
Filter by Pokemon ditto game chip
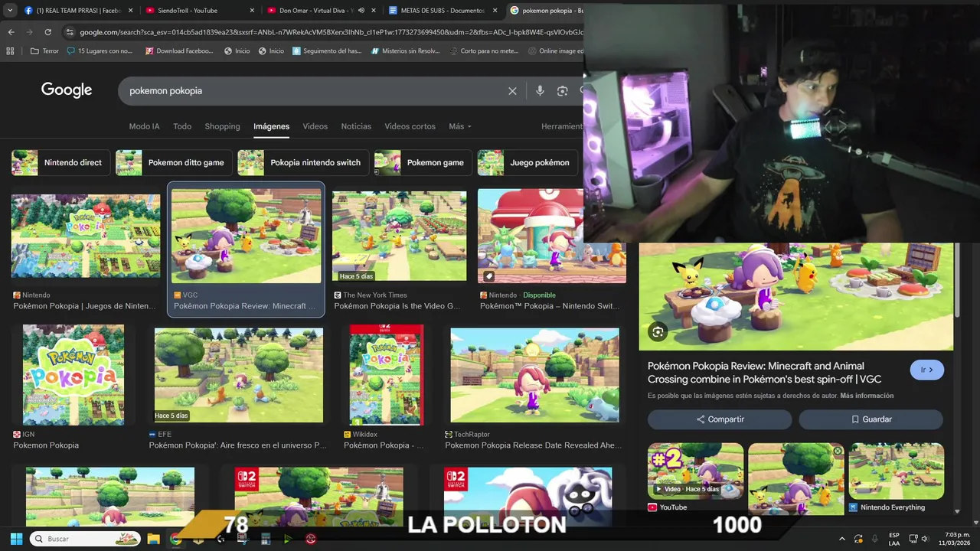point(173,162)
